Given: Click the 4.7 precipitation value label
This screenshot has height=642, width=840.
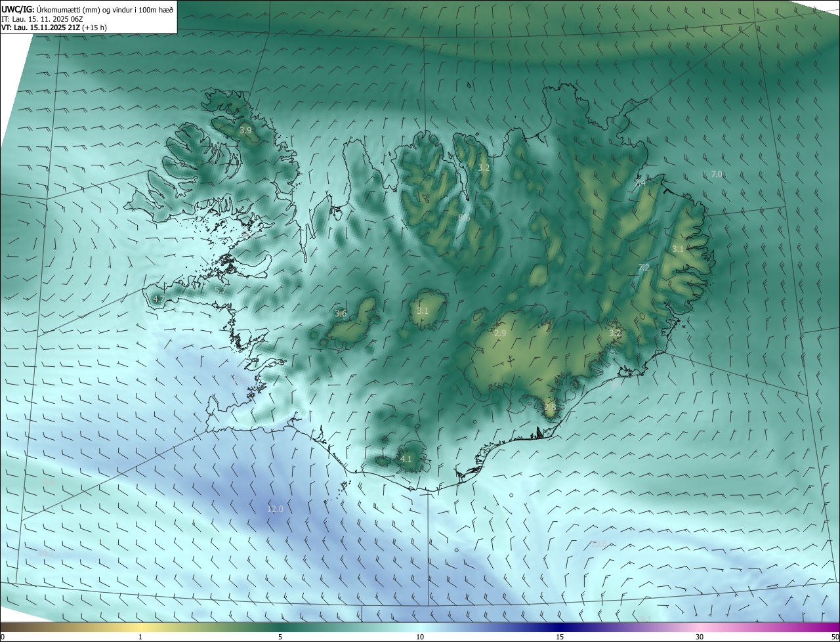Looking at the screenshot, I should [x=158, y=299].
